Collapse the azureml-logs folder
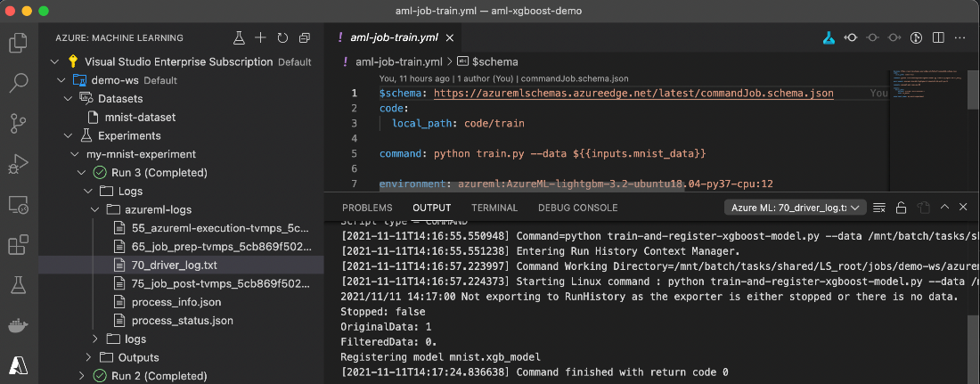This screenshot has width=980, height=384. click(x=95, y=209)
